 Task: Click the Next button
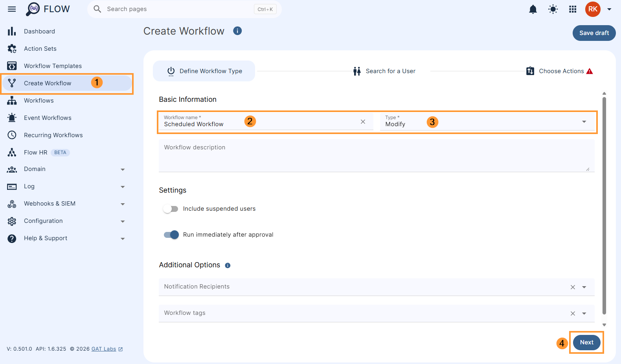point(586,342)
